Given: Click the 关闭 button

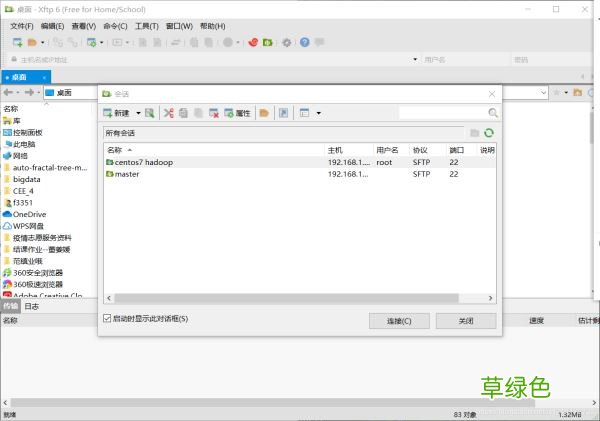Looking at the screenshot, I should tap(466, 321).
